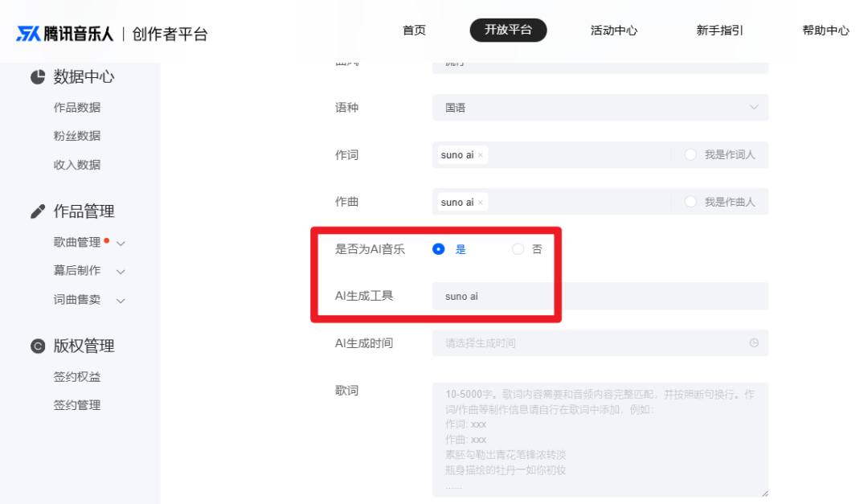This screenshot has height=504, width=868.
Task: Expand the 幕后制作 submenu
Action: pos(121,272)
